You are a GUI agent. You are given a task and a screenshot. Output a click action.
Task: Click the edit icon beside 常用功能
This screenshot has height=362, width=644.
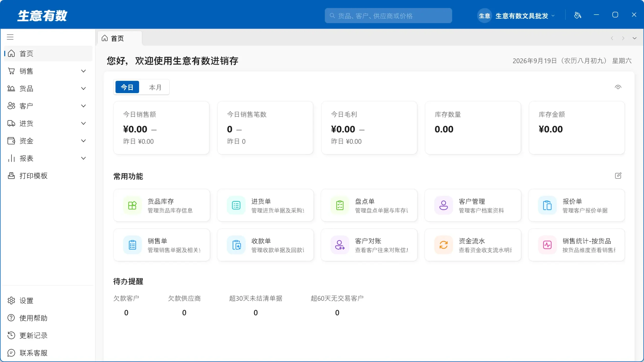tap(618, 176)
